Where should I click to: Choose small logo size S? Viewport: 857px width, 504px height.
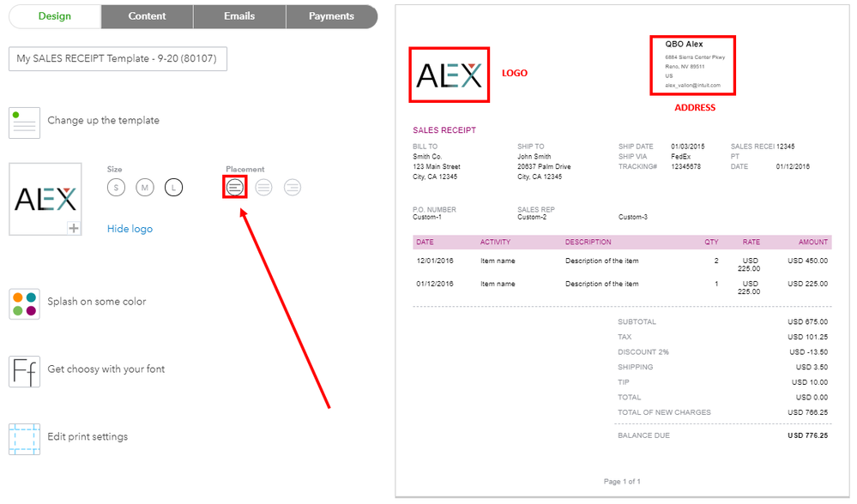(116, 188)
